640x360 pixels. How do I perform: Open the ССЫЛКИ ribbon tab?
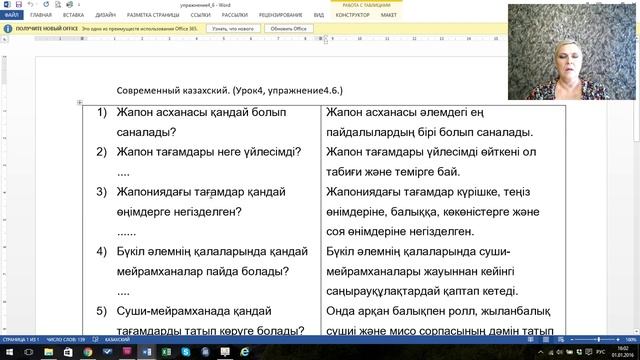pyautogui.click(x=200, y=15)
